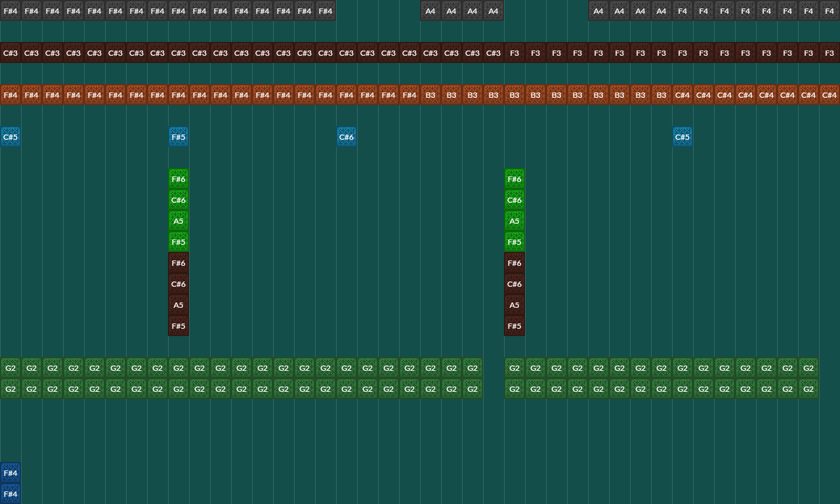The image size is (840, 504).
Task: Click the last C#3 note before F3
Action: (493, 53)
